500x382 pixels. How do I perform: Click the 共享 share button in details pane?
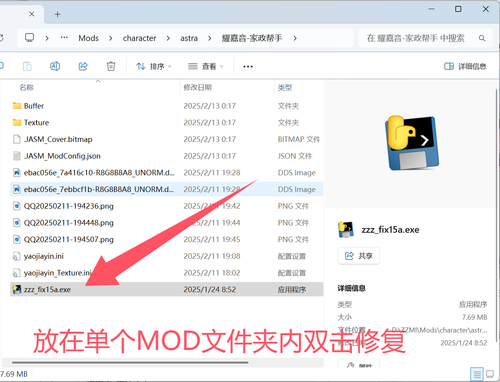(359, 256)
